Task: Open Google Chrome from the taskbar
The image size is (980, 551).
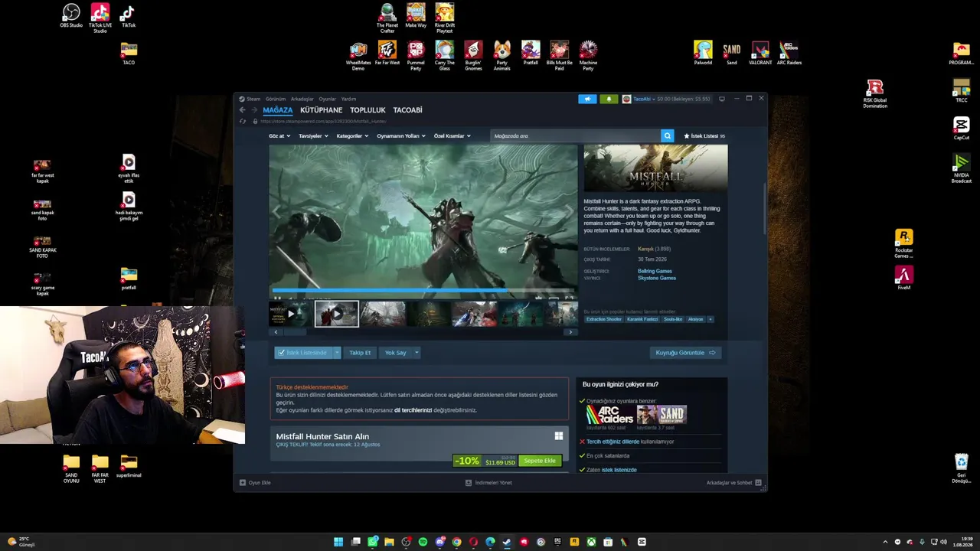Action: pos(456,542)
